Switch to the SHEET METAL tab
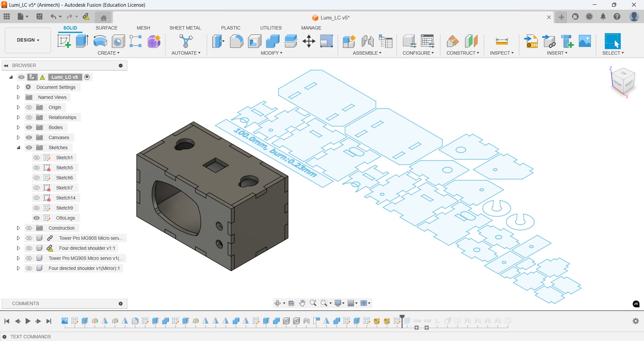The height and width of the screenshot is (341, 644). pos(185,28)
